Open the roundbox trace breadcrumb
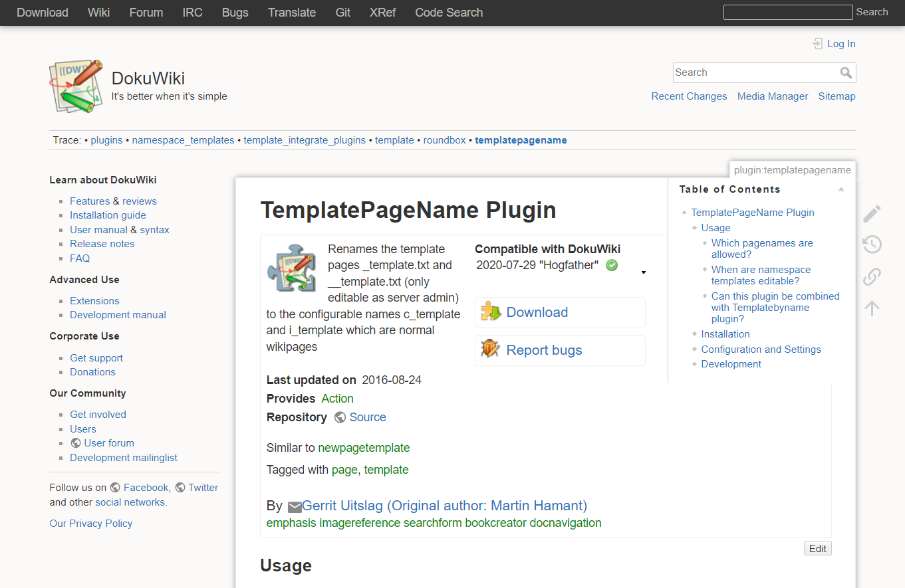Image resolution: width=905 pixels, height=588 pixels. coord(445,140)
